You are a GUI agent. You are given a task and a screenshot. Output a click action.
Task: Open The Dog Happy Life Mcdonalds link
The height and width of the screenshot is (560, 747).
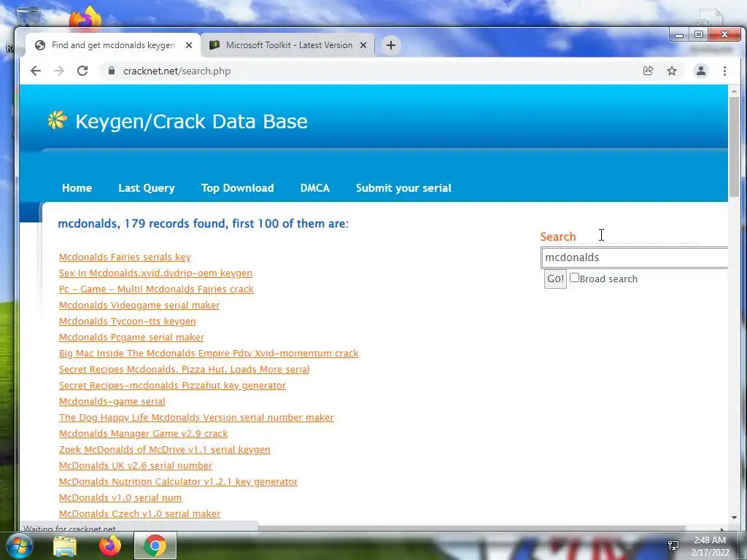pyautogui.click(x=196, y=418)
